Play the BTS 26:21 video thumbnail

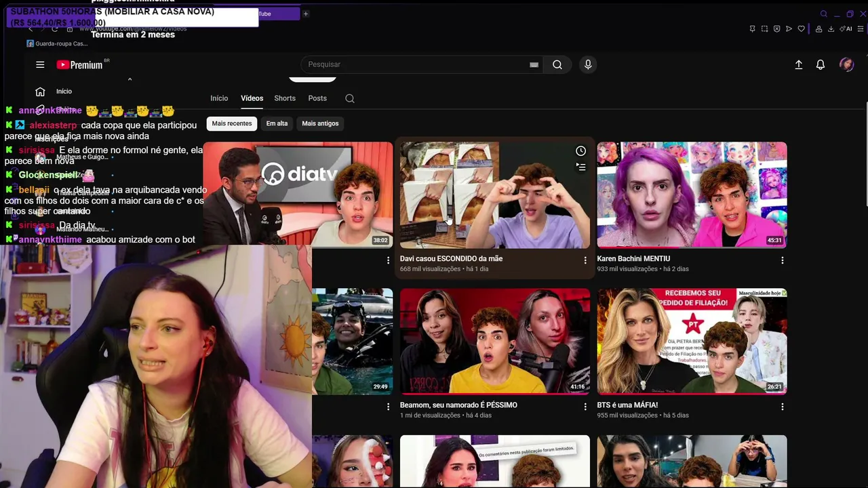(x=692, y=342)
